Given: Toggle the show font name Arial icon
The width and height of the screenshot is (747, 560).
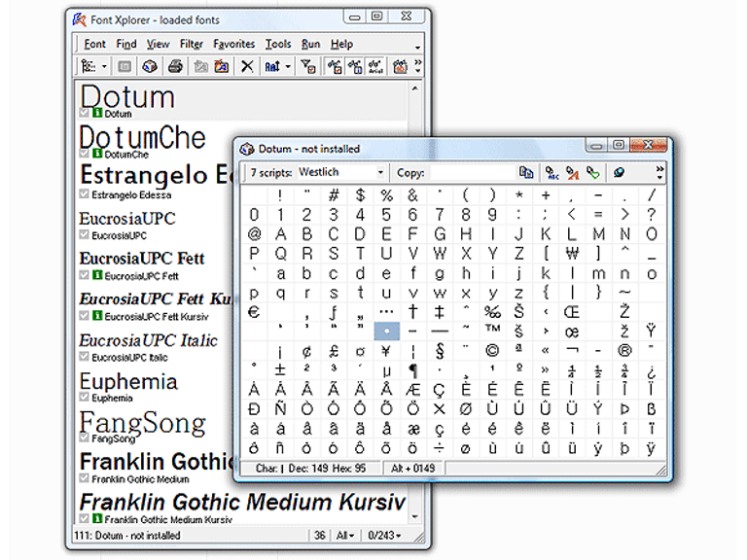Looking at the screenshot, I should 375,66.
